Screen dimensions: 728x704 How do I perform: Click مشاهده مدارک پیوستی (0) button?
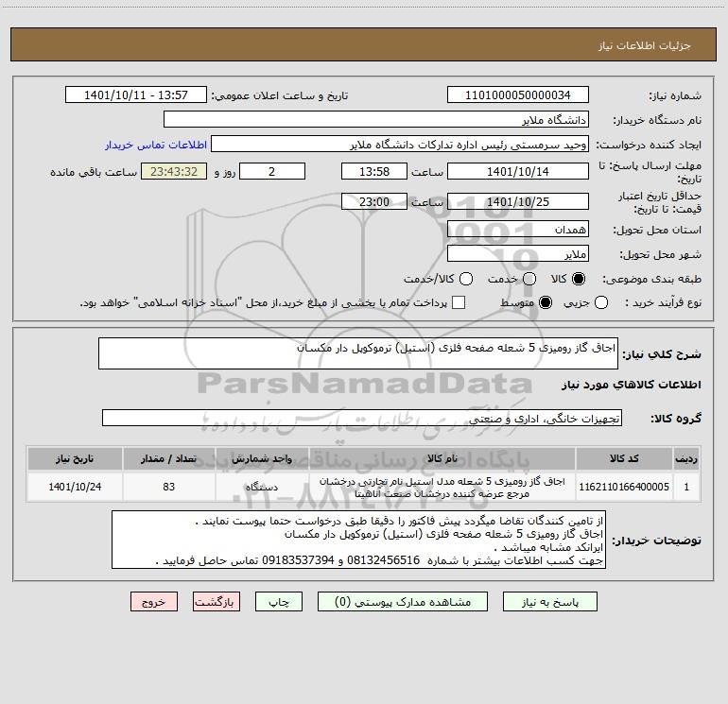coord(403,602)
